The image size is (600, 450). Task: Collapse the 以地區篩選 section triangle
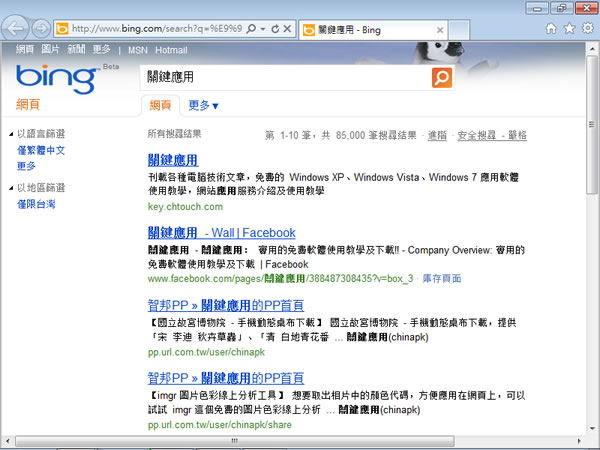pos(11,188)
